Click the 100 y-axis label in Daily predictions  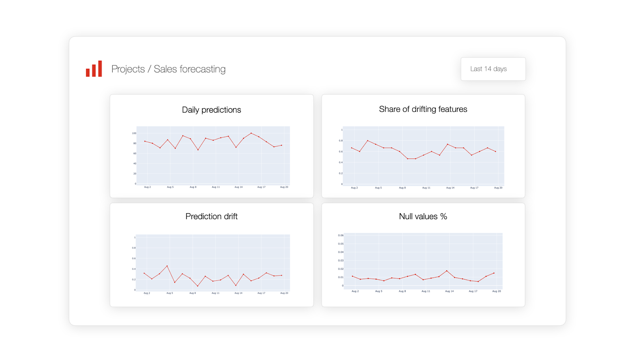134,133
